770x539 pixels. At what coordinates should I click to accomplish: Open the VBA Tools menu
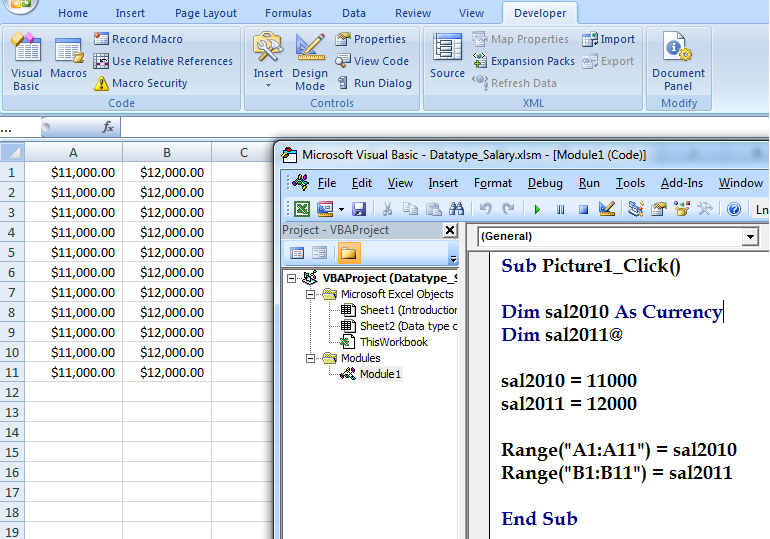pos(630,183)
